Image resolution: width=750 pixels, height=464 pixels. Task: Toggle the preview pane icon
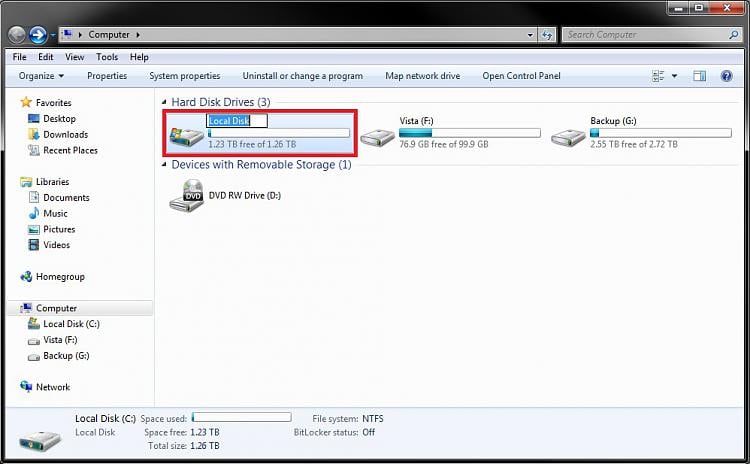click(x=699, y=76)
